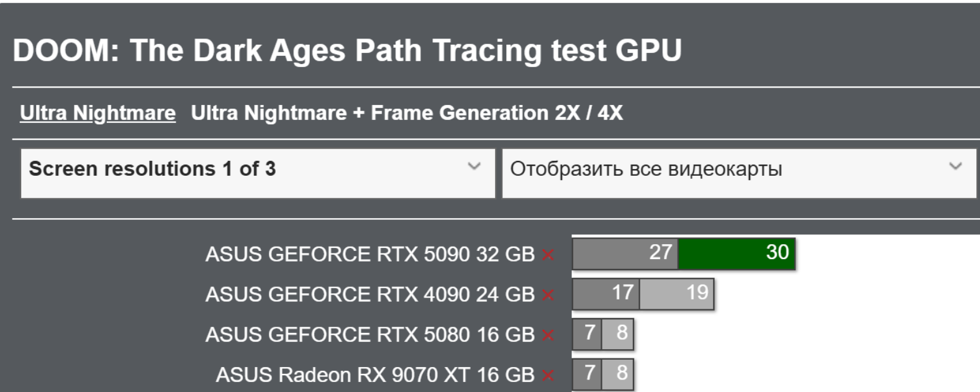Viewport: 980px width, 392px height.
Task: Click ASUS Radeon RX 9070 XT label
Action: (374, 376)
